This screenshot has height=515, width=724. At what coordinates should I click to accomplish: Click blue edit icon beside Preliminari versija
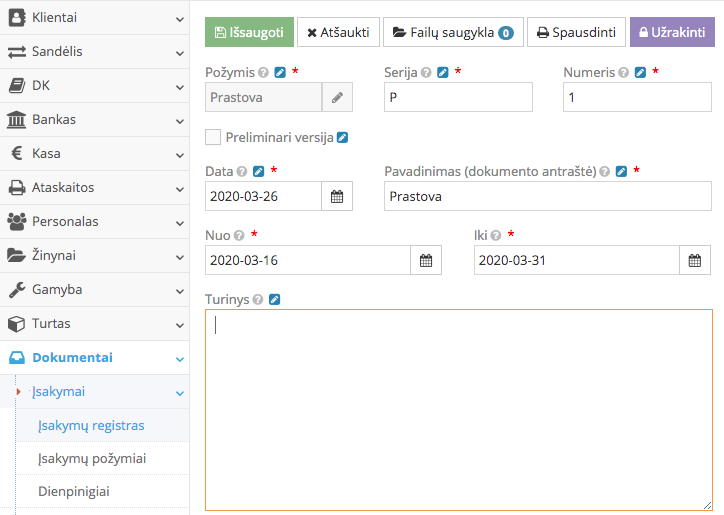[x=342, y=138]
